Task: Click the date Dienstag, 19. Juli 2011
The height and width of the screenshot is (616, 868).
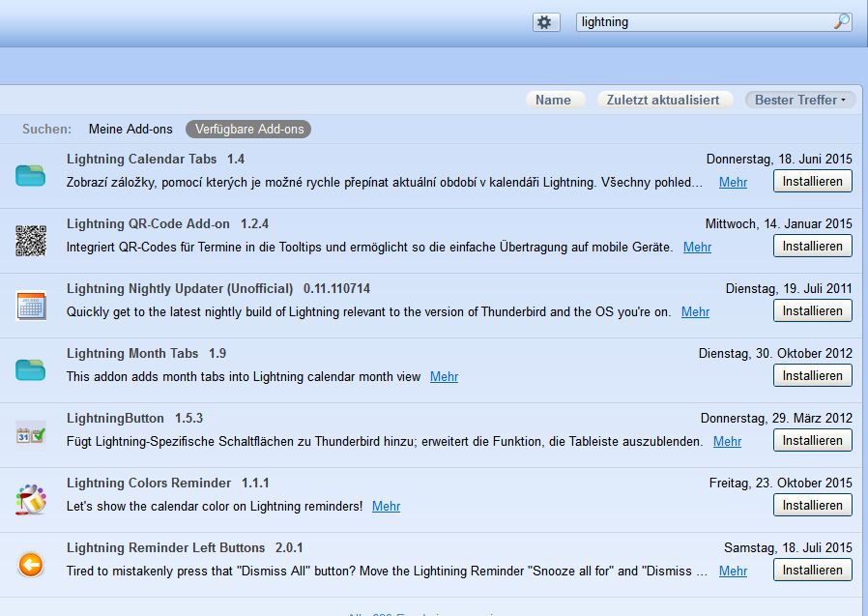Action: pos(789,288)
